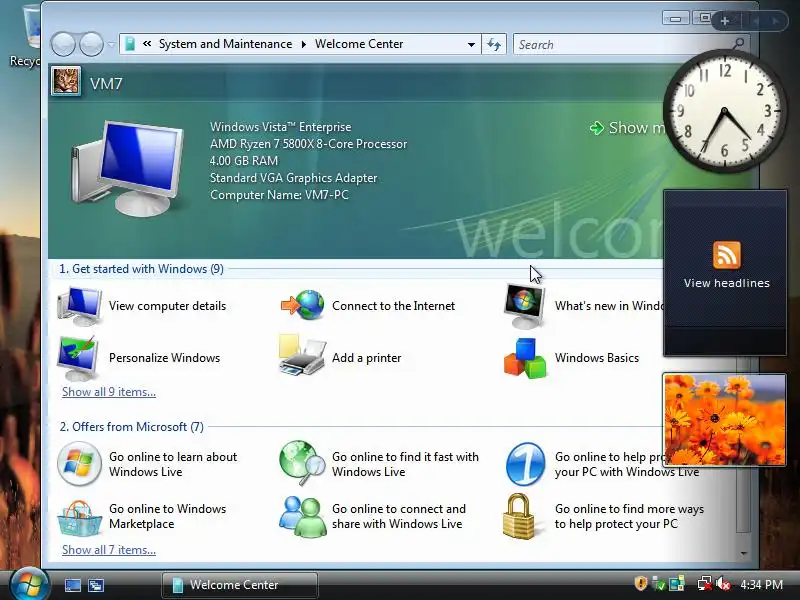800x600 pixels.
Task: Click the View headlines text in gadget
Action: tap(727, 283)
